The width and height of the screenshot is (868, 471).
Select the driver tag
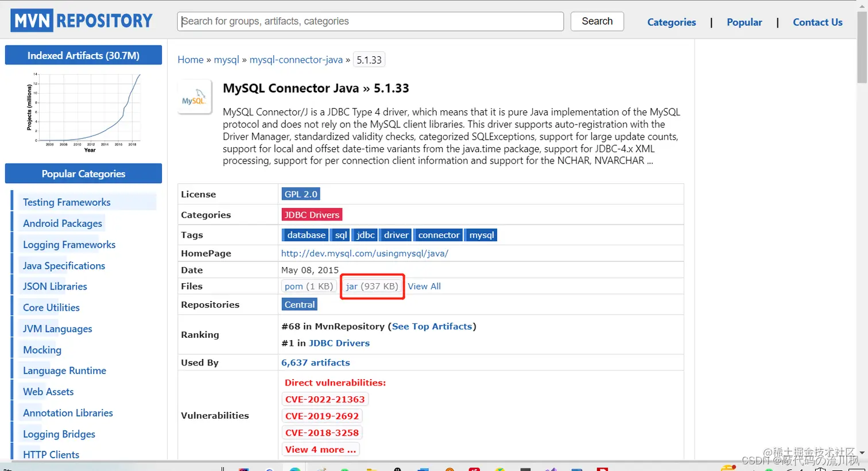coord(396,235)
